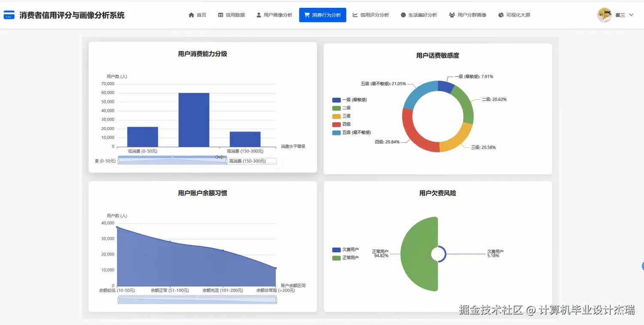The height and width of the screenshot is (325, 644).
Task: Click the blue 一级 donut segment
Action: (446, 86)
